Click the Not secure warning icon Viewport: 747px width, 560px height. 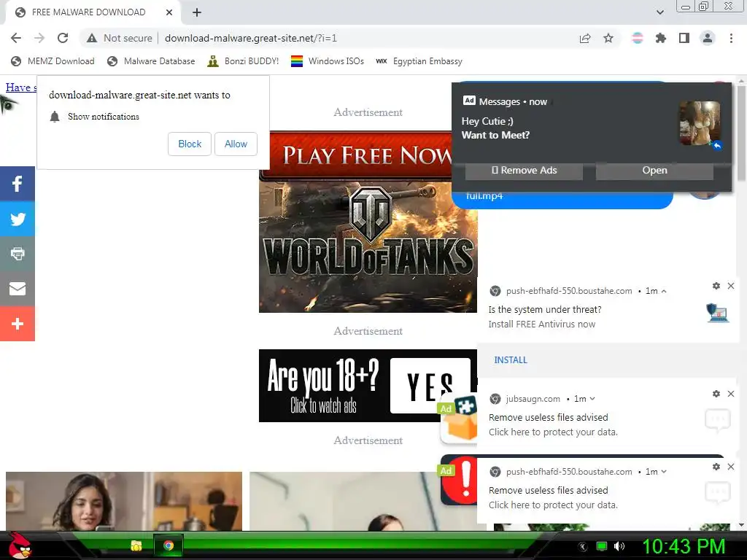[x=92, y=38]
